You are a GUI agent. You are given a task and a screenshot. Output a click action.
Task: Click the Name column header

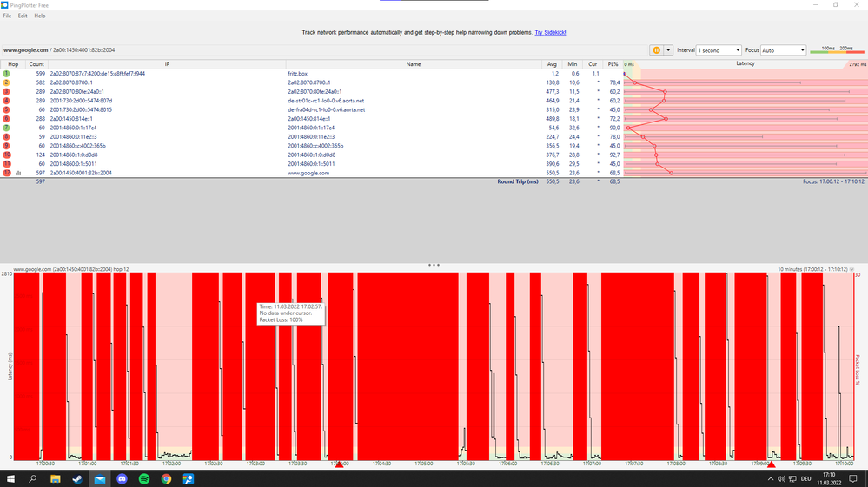(414, 64)
